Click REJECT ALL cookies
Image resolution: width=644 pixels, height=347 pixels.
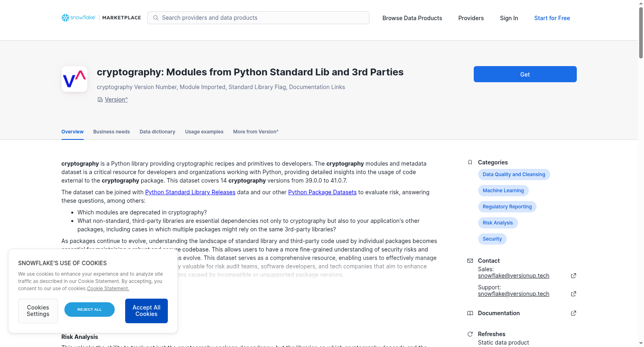tap(89, 310)
